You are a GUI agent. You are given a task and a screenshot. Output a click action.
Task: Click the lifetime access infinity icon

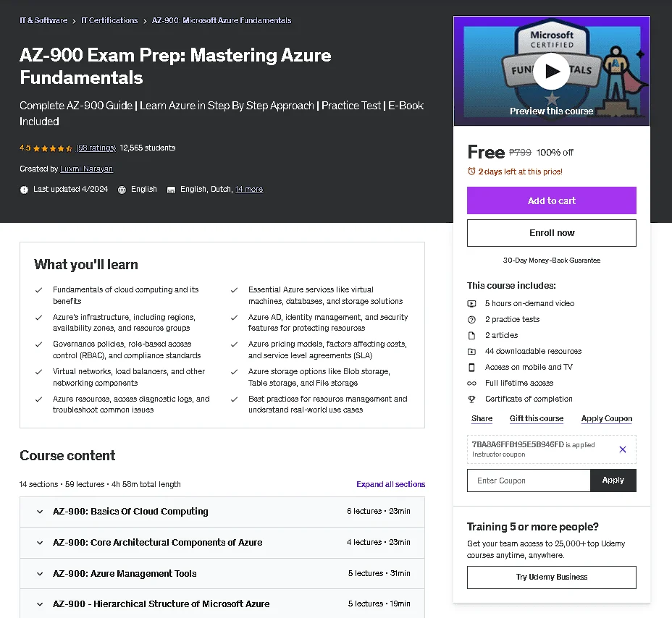point(471,383)
